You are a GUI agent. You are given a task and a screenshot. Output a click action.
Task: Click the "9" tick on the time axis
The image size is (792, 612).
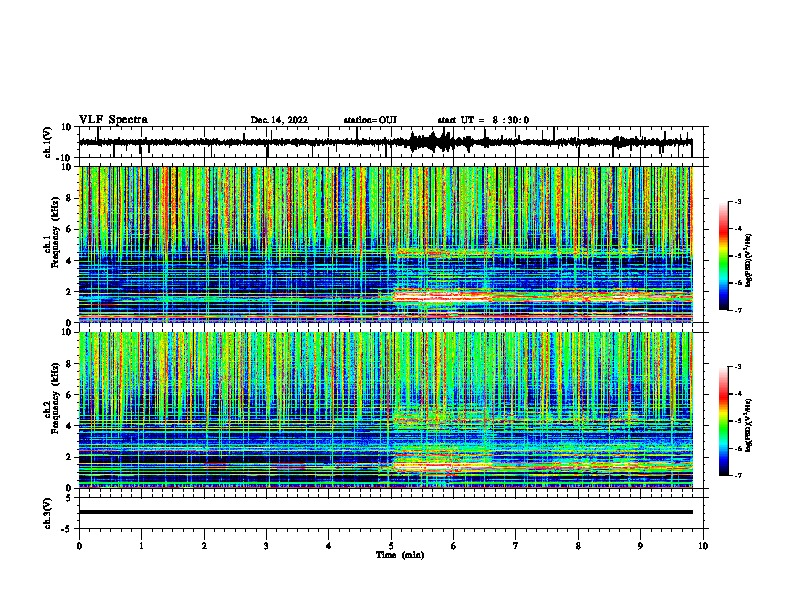point(640,546)
